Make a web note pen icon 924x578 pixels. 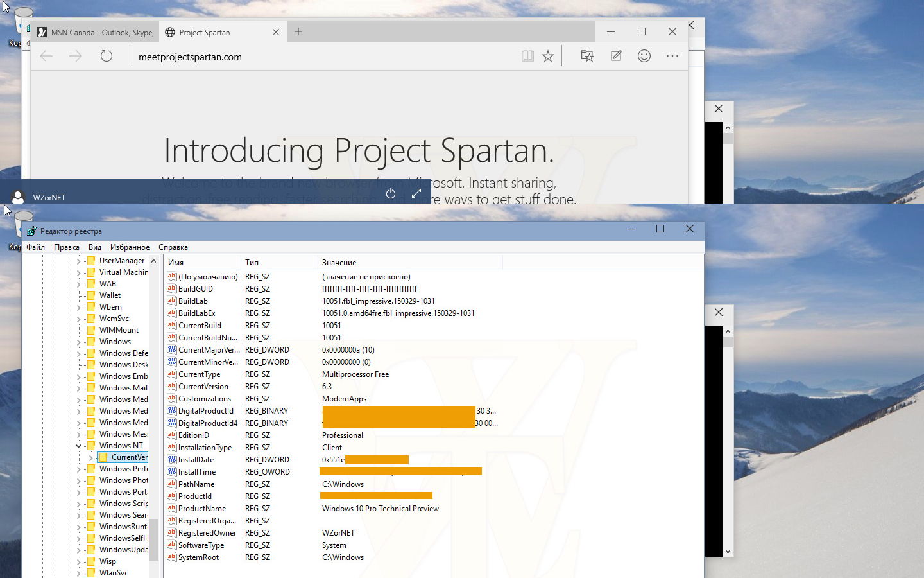(616, 57)
